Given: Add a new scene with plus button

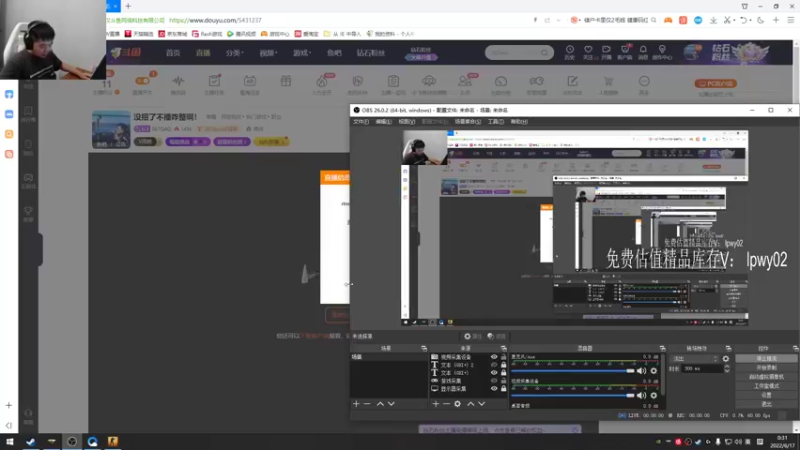Looking at the screenshot, I should coord(356,404).
